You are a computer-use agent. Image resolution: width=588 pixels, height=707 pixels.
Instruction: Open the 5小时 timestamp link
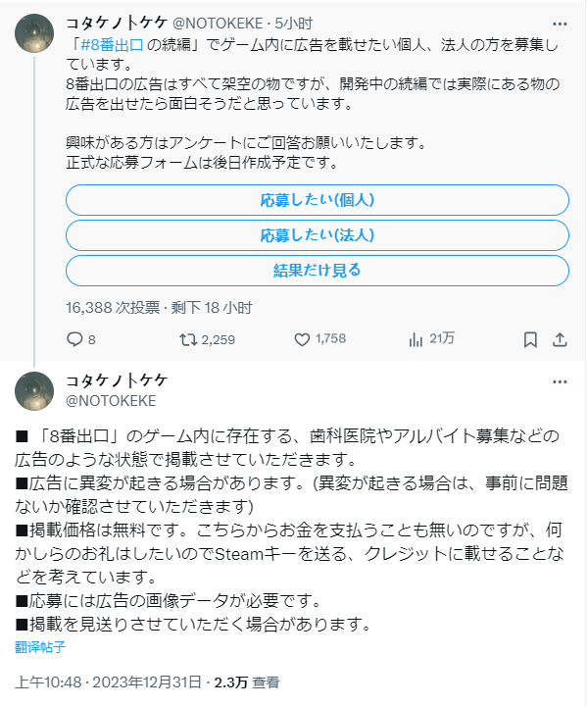pos(294,24)
